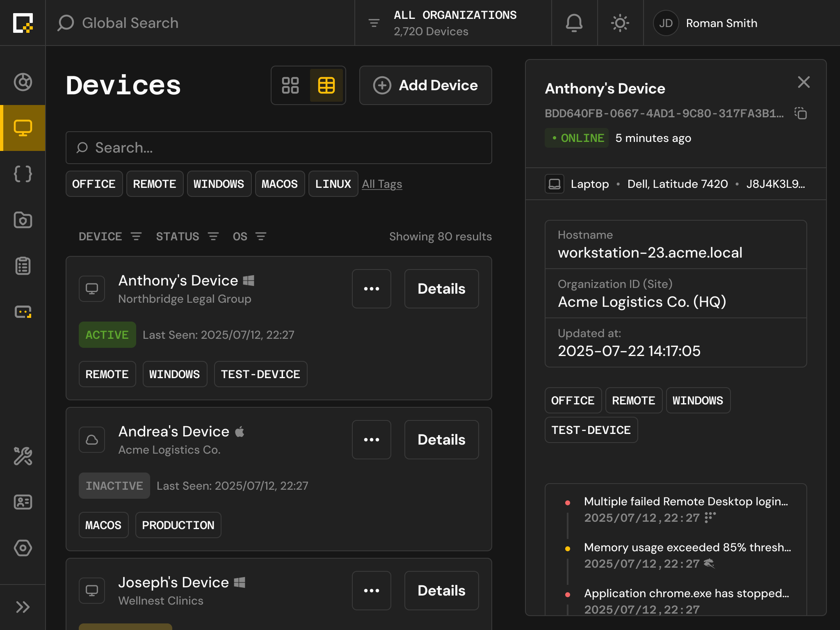Open the more actions menu for Anthony's Device
This screenshot has height=630, width=840.
tap(371, 289)
